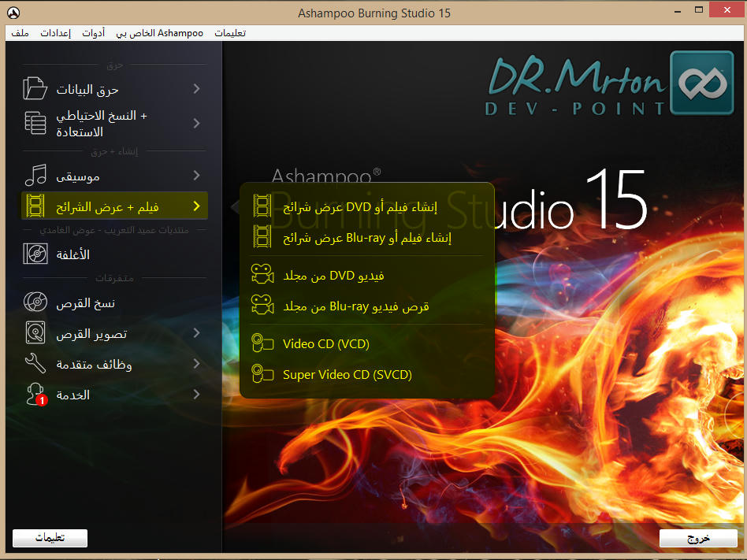Screen dimensions: 747x560
Task: Expand the service (الخدمة) submenu arrow
Action: click(x=196, y=395)
